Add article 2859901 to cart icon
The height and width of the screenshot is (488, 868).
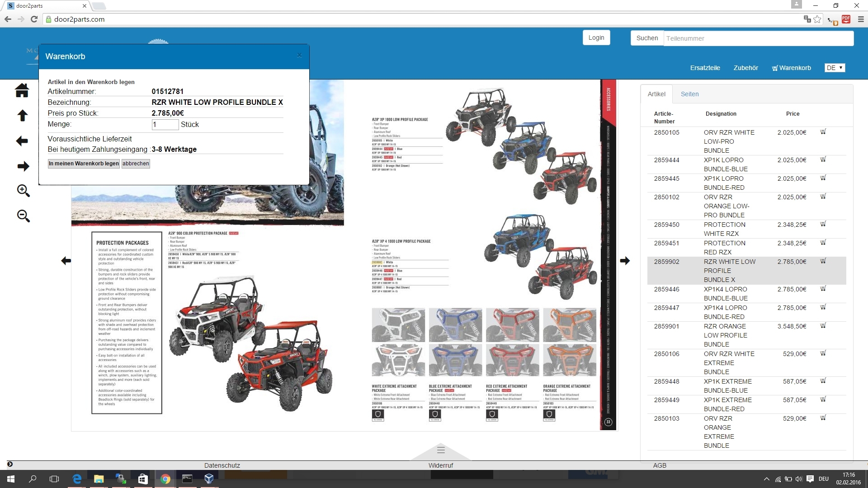(x=823, y=326)
